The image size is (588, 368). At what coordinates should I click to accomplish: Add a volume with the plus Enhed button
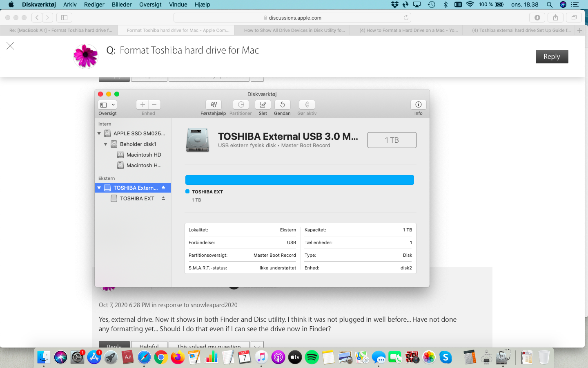click(143, 105)
